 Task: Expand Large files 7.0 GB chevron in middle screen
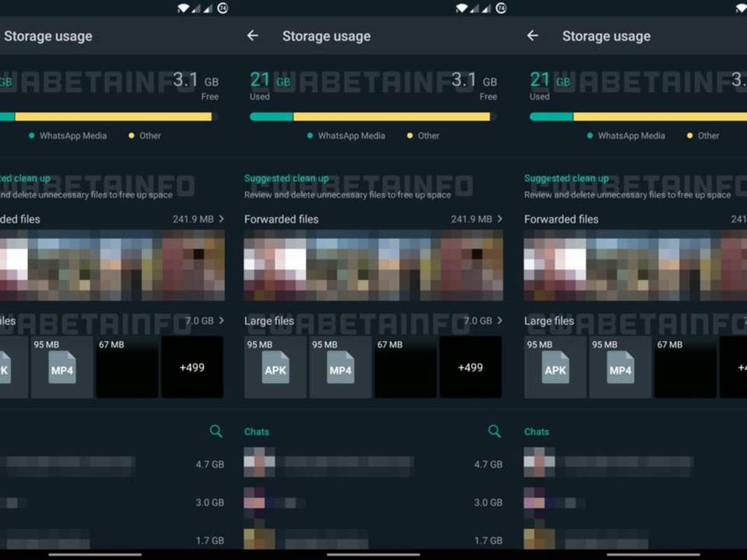click(x=500, y=321)
